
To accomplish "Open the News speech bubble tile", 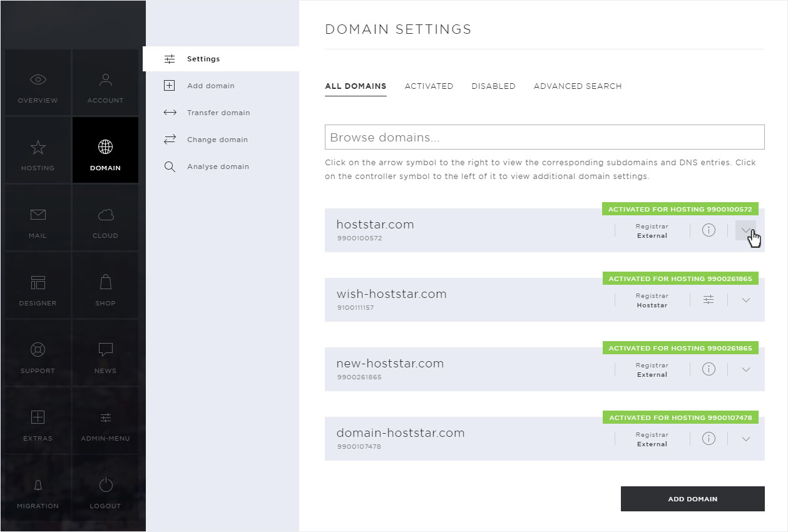I will [105, 353].
